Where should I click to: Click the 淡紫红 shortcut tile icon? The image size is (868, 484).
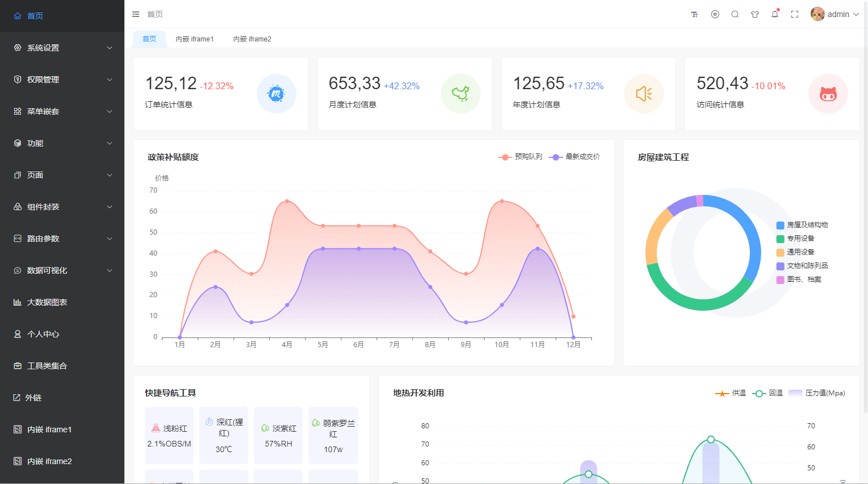tap(265, 428)
